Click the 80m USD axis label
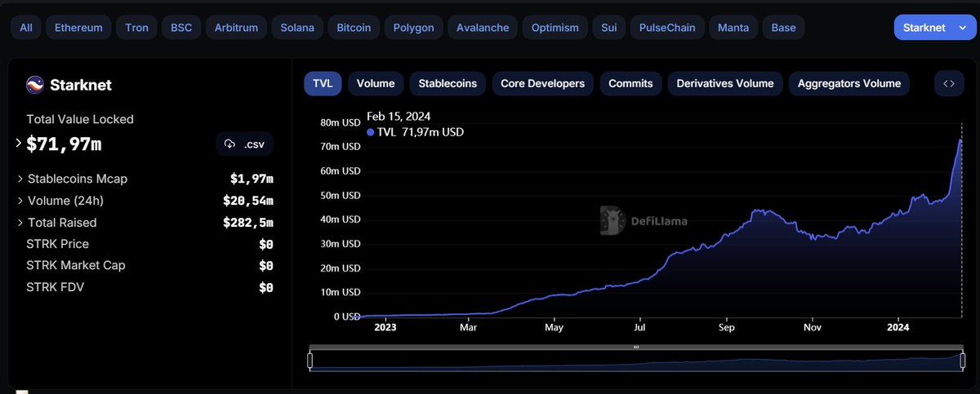Image resolution: width=980 pixels, height=394 pixels. (340, 123)
